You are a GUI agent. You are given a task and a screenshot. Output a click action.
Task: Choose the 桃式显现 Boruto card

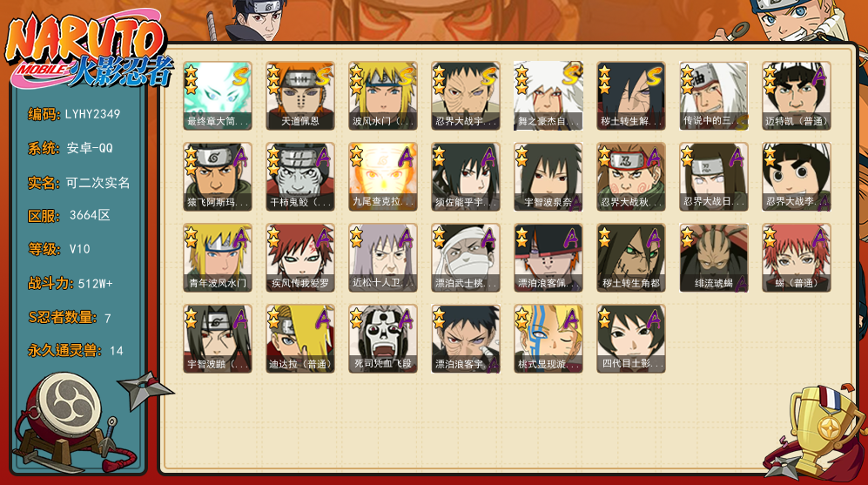coord(548,339)
